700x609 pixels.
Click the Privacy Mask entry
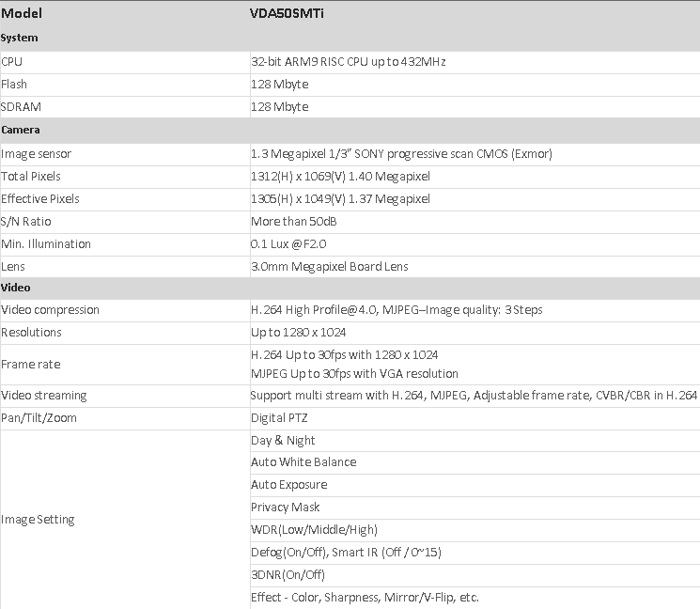click(x=285, y=507)
